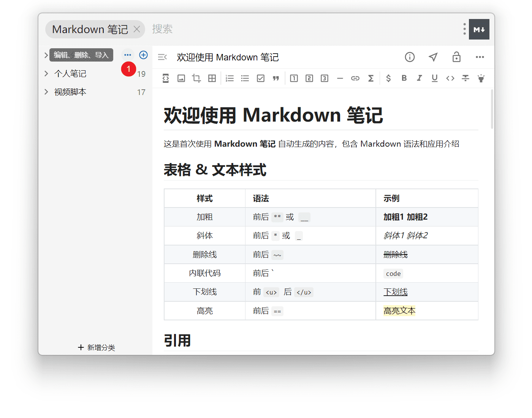
Task: Insert a table with the grid icon
Action: pos(212,78)
